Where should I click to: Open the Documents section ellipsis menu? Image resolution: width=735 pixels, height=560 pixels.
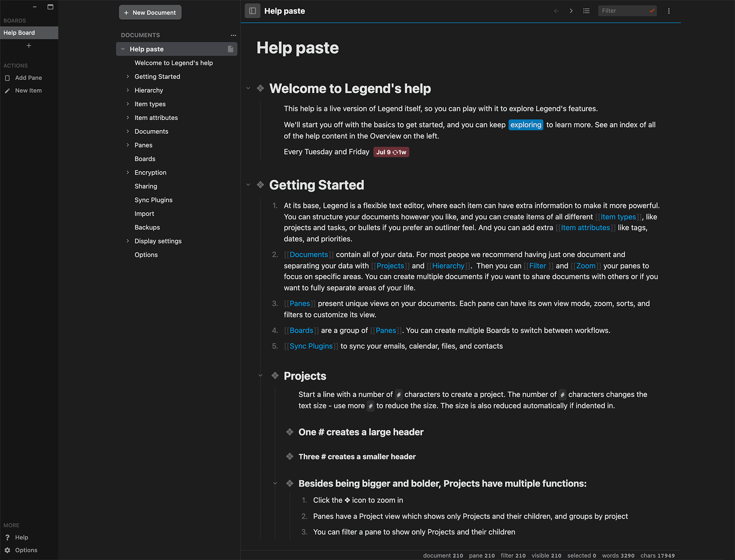(233, 35)
